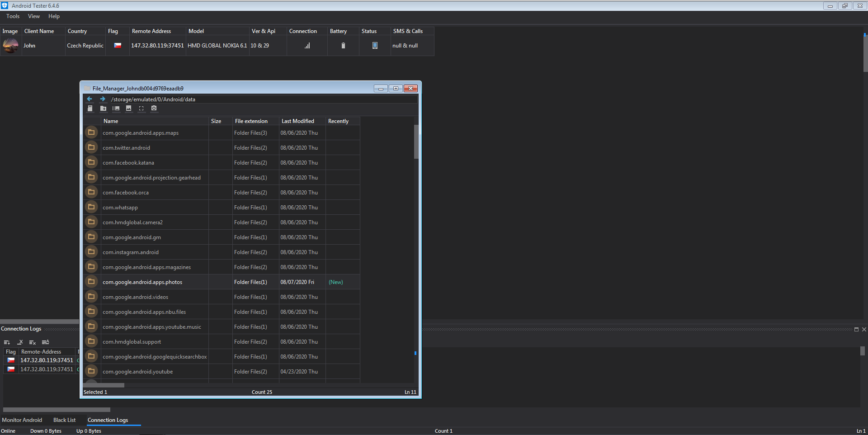Open the View menu
The image size is (868, 435).
pyautogui.click(x=34, y=16)
